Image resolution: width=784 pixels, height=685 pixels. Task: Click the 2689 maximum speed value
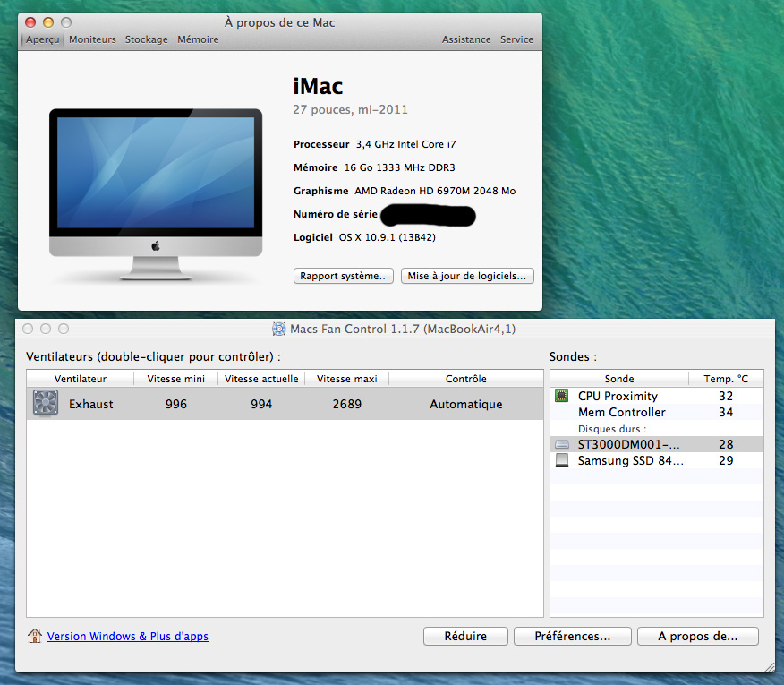point(347,404)
